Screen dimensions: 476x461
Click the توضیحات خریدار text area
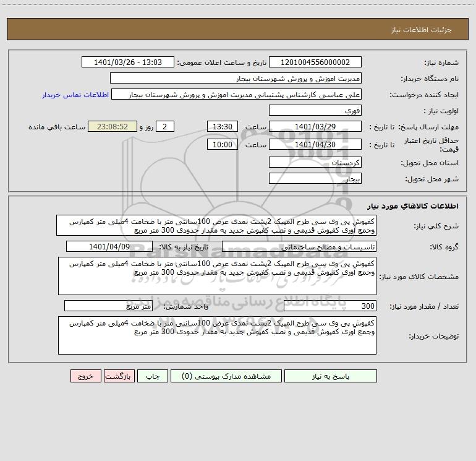click(217, 335)
